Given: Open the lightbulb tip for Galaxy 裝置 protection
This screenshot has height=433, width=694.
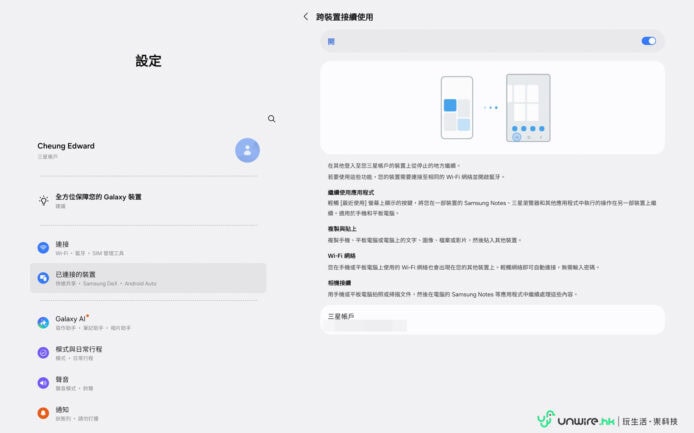Looking at the screenshot, I should (43, 201).
